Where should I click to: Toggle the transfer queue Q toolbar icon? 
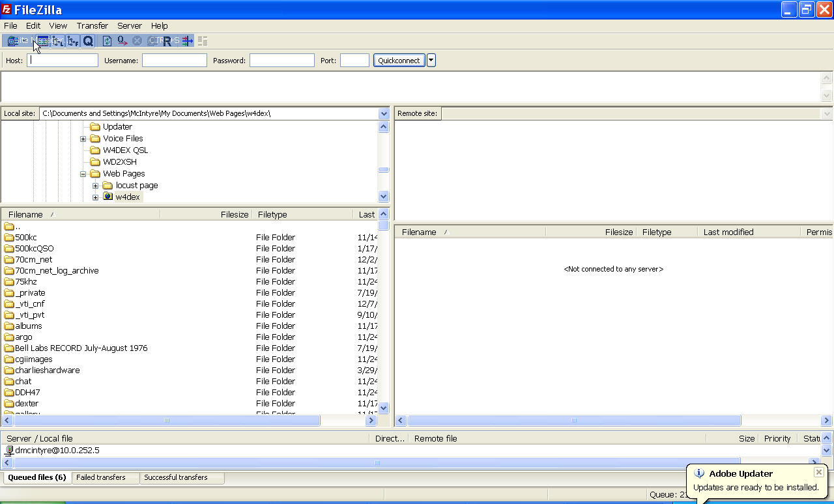88,41
